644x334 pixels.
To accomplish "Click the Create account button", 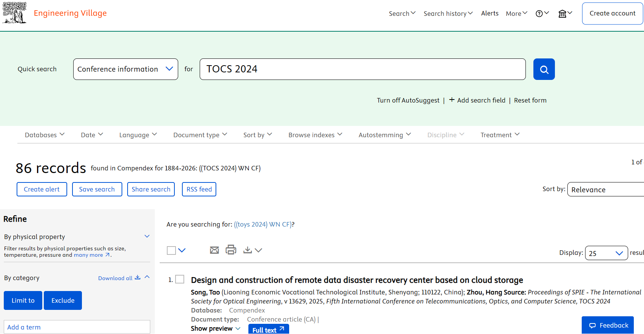I will pyautogui.click(x=612, y=14).
